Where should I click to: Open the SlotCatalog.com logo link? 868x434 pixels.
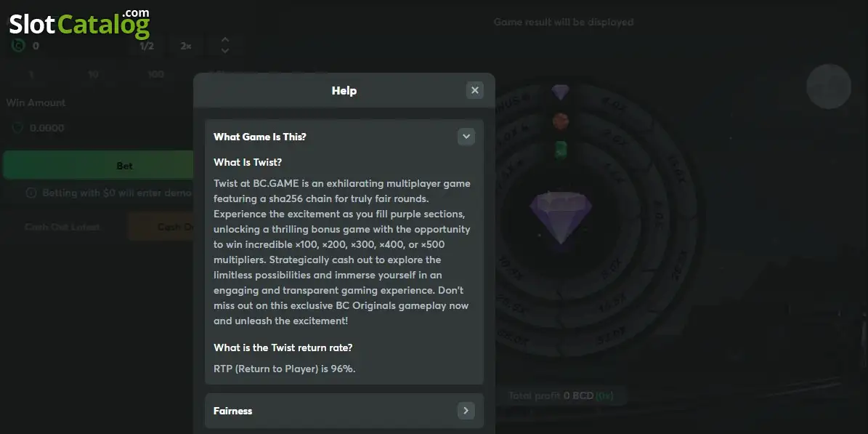point(79,23)
